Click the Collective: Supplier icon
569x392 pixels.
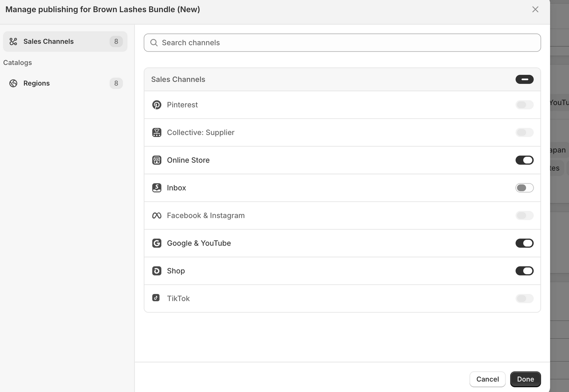pyautogui.click(x=157, y=133)
